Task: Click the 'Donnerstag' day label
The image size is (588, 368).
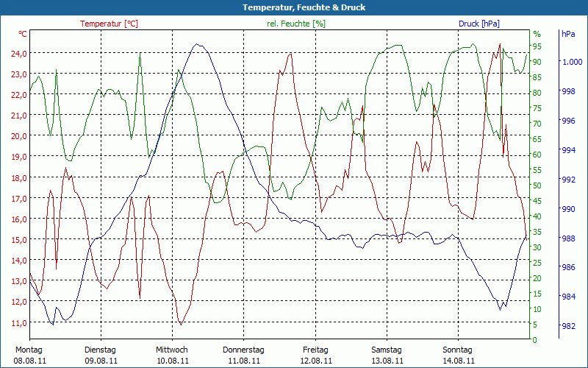Action: point(243,350)
